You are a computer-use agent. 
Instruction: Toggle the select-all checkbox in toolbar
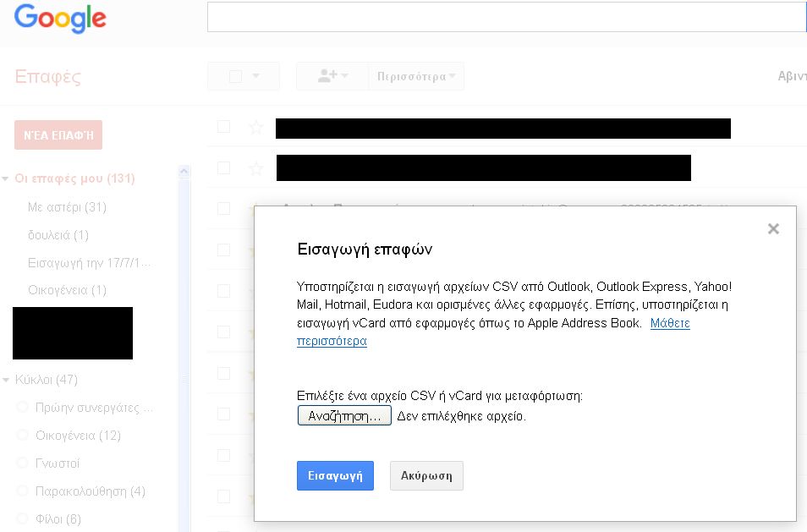[235, 76]
